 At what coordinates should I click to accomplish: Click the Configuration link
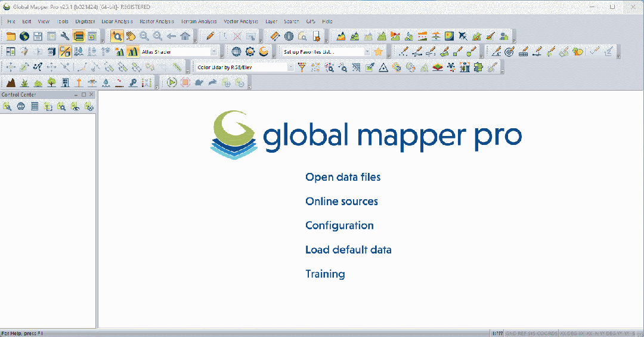pos(340,225)
